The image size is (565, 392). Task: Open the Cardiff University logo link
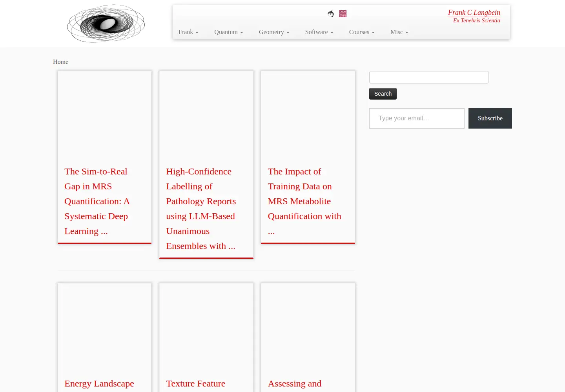[x=343, y=14]
